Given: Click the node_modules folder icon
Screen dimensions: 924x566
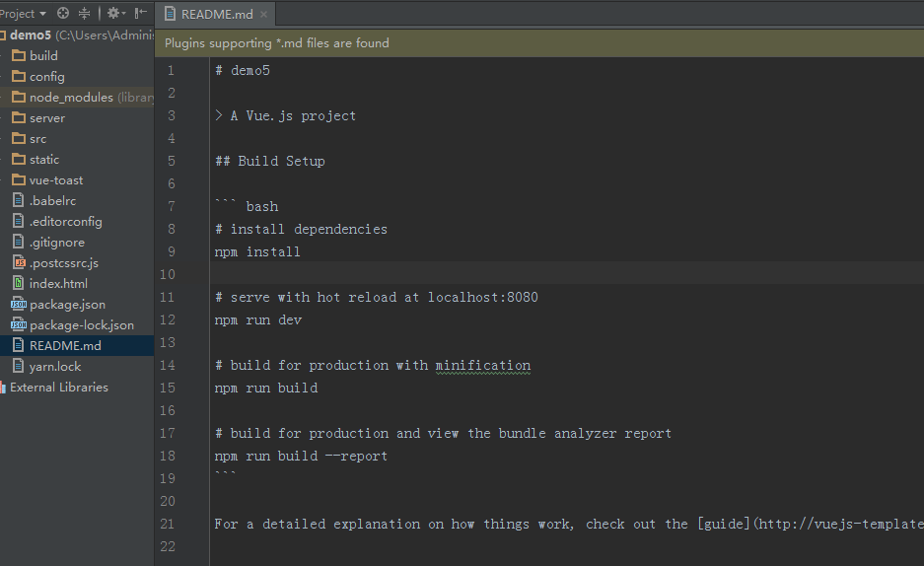Looking at the screenshot, I should (19, 97).
